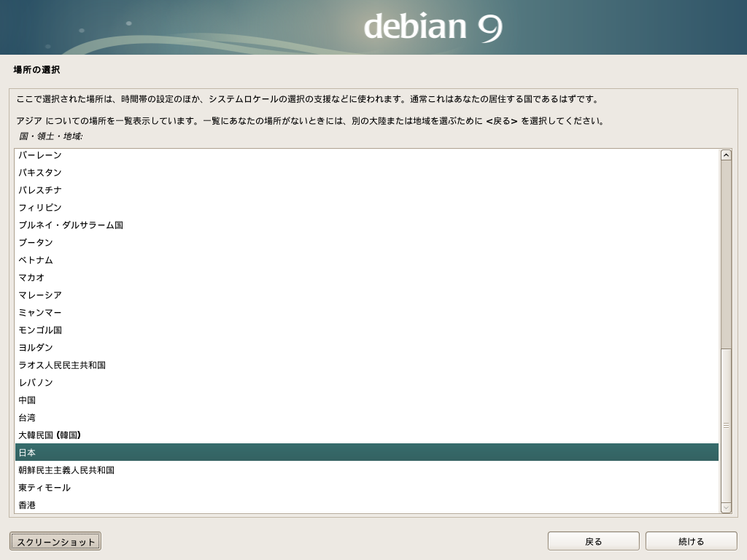Select ミャンマー as location

[366, 312]
